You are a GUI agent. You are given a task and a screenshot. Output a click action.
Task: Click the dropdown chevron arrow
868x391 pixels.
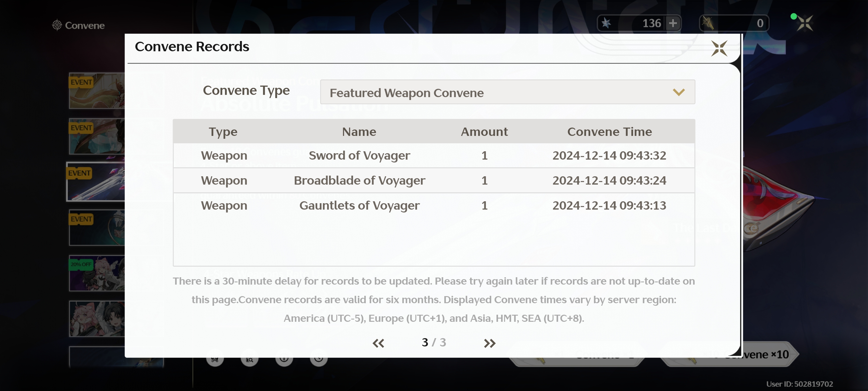(x=679, y=92)
